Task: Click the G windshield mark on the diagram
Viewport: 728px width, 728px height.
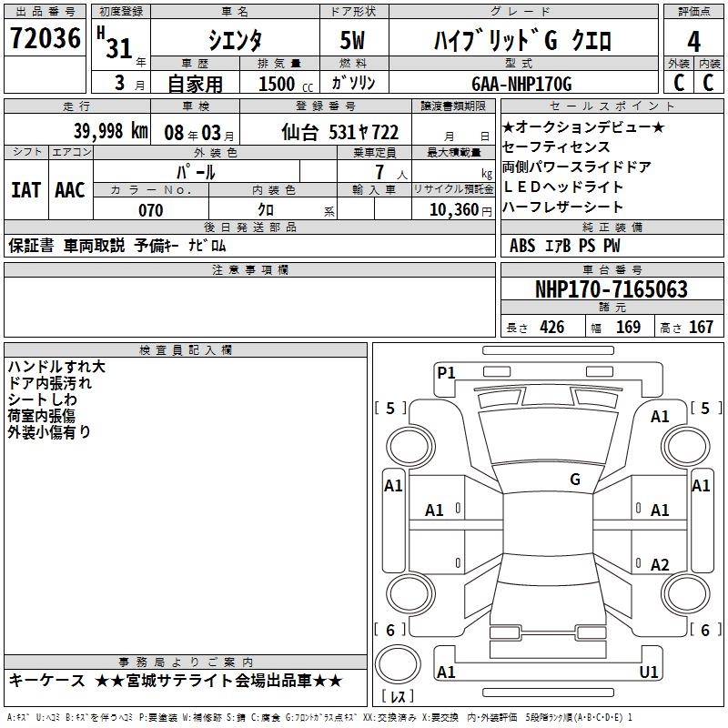Action: [x=575, y=480]
